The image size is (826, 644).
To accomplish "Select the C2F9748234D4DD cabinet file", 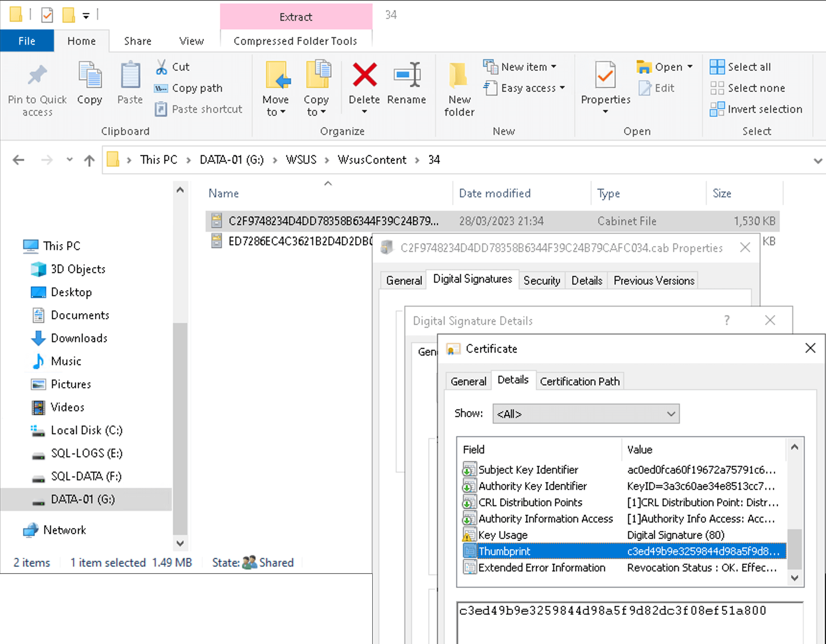I will [492, 221].
